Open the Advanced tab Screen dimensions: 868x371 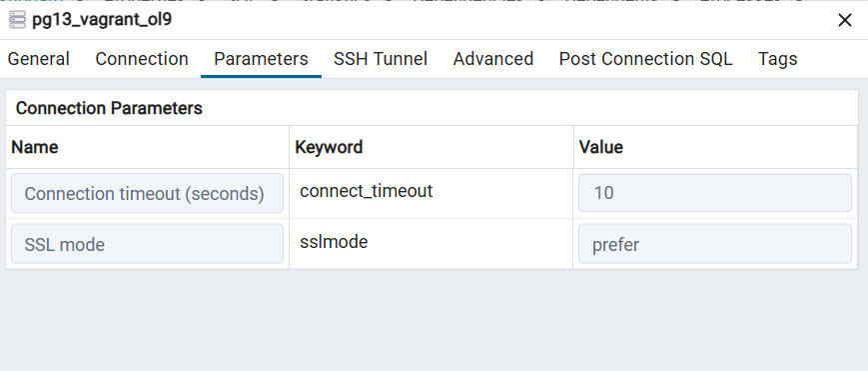tap(493, 59)
